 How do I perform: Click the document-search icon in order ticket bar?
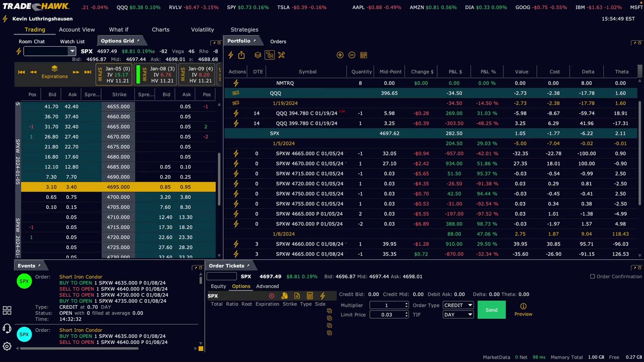297,296
